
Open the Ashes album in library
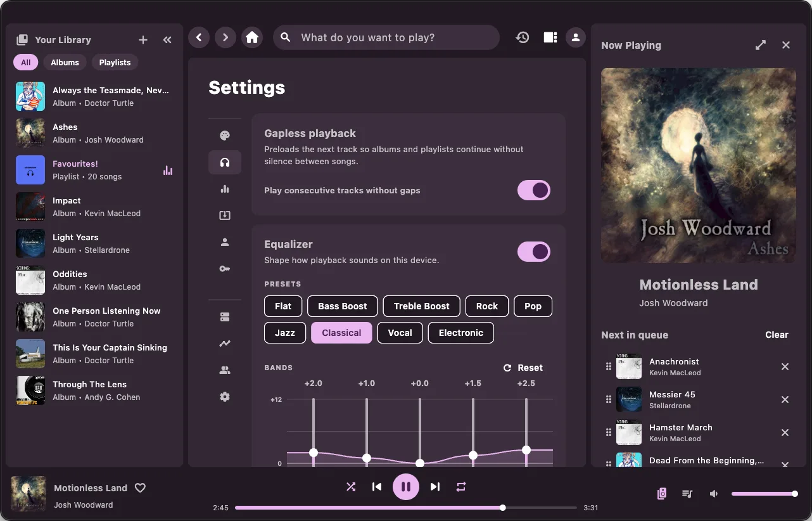(94, 133)
